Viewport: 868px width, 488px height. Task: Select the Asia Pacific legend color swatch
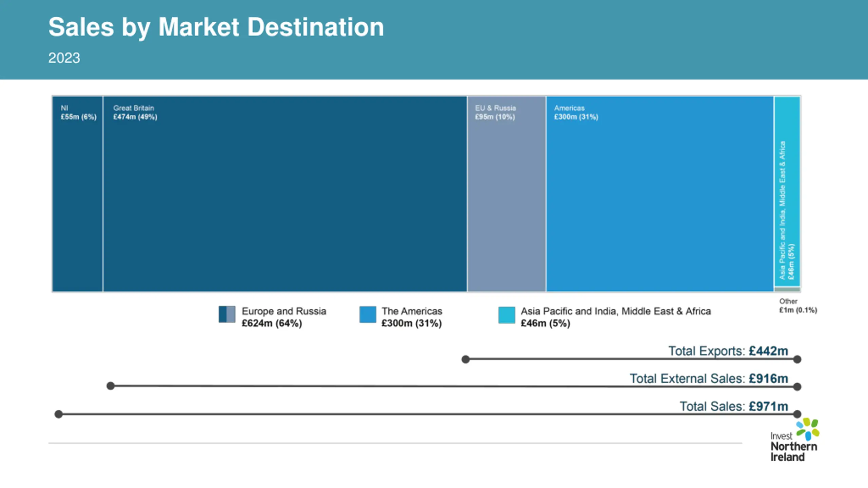tap(507, 315)
